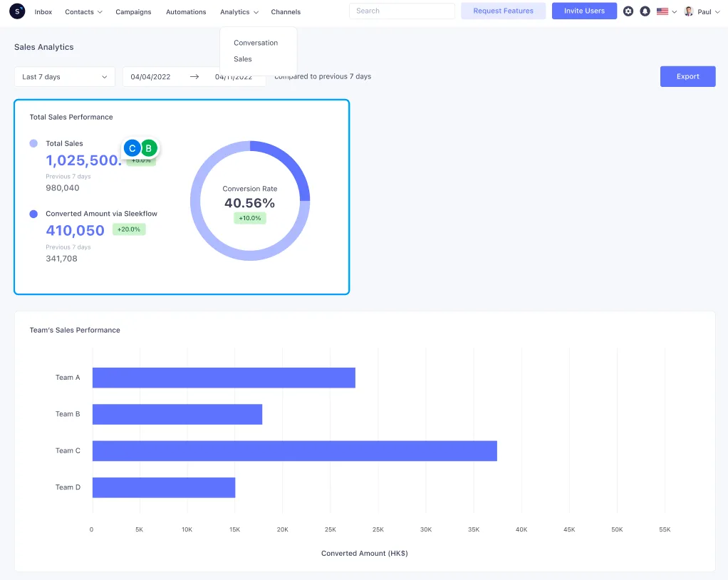Click the Request Features button
Screen dimensions: 728x580
coord(503,11)
